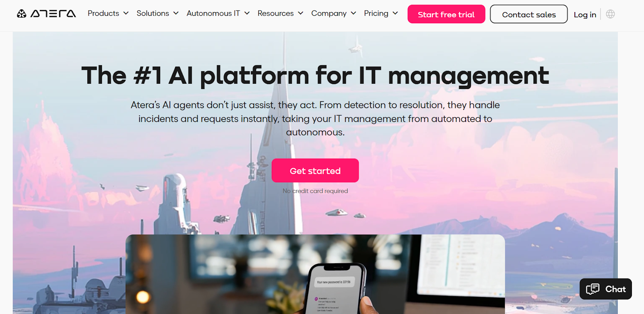Open the Resources menu item
Screen dimensions: 644x314
tap(276, 13)
